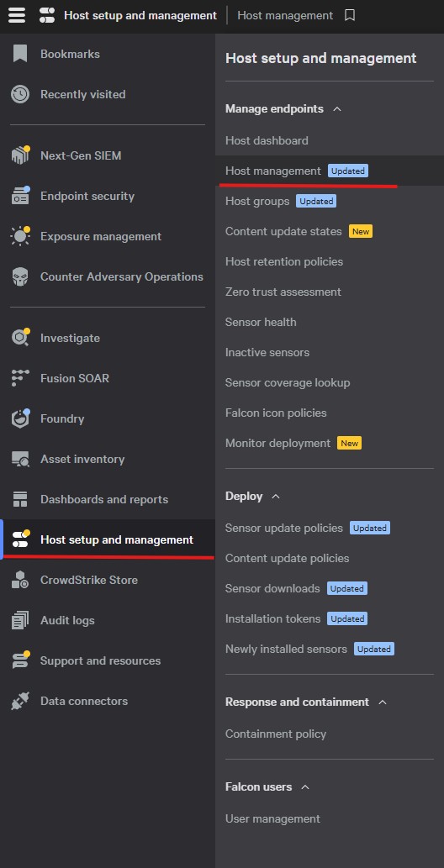Open Host retention policies

click(x=283, y=262)
